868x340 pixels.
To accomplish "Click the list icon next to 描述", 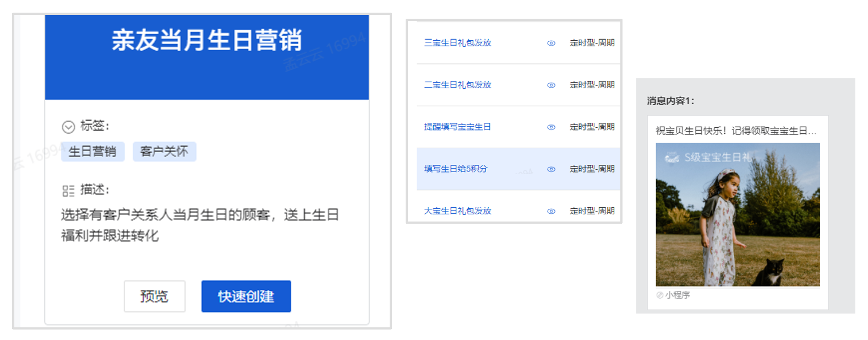I will pos(68,191).
